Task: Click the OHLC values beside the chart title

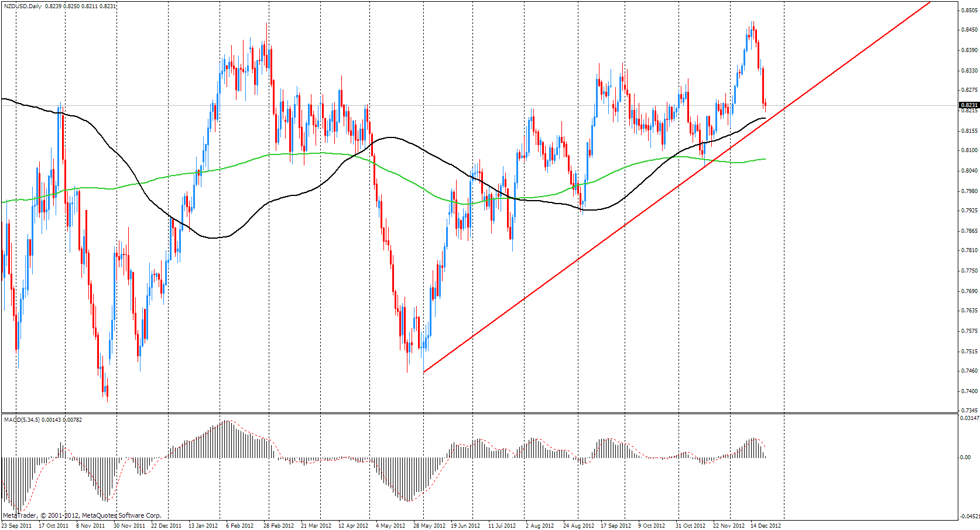Action: tap(80, 6)
